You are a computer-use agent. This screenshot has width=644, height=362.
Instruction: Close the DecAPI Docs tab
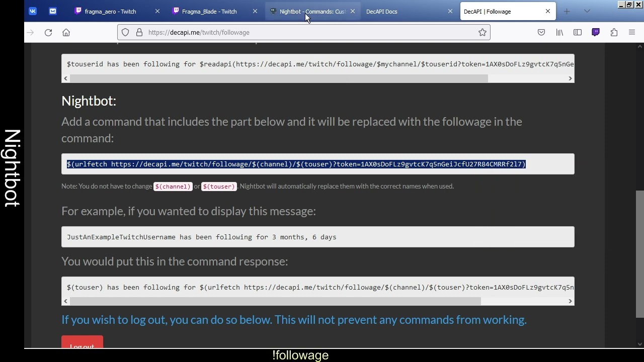coord(450,11)
